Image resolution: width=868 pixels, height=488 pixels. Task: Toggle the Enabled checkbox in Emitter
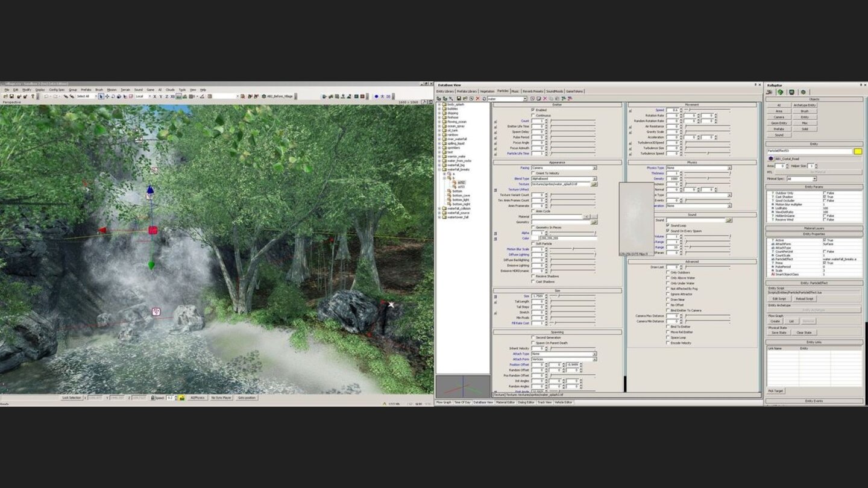coord(533,110)
